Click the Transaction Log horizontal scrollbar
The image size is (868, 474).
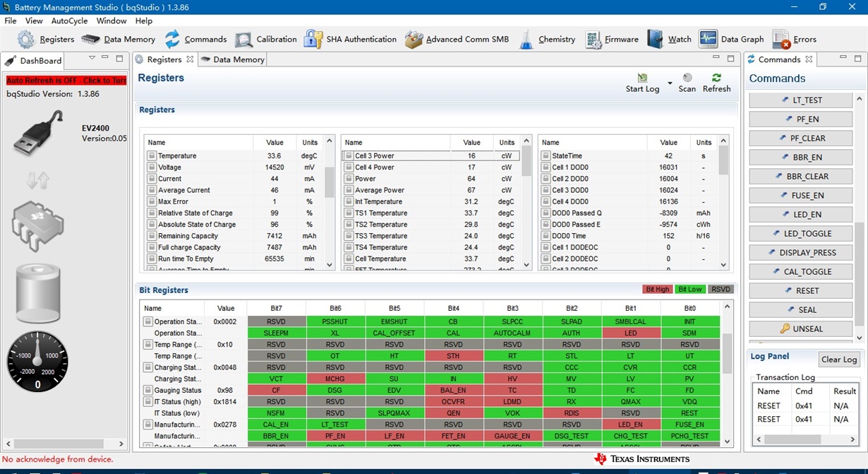(807, 439)
